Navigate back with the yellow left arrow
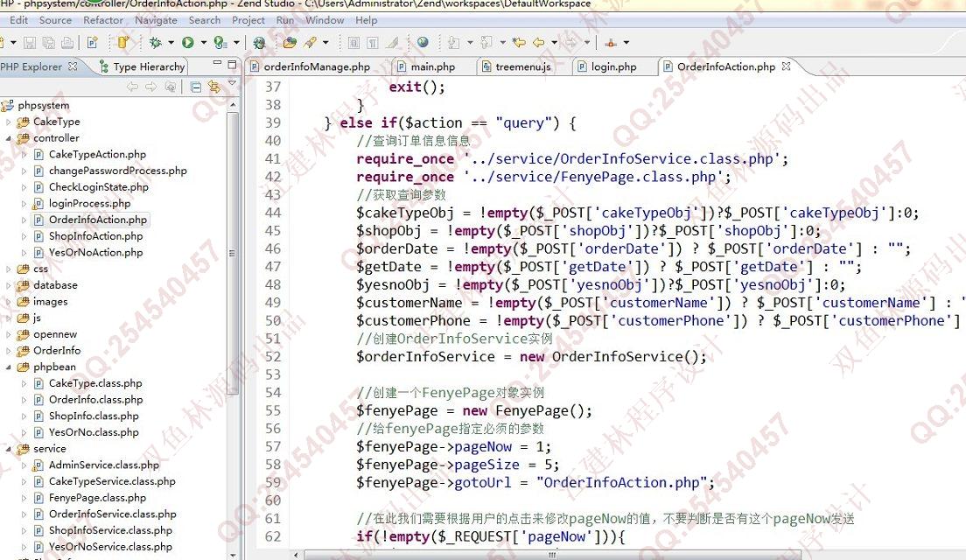The image size is (966, 560). [x=539, y=43]
